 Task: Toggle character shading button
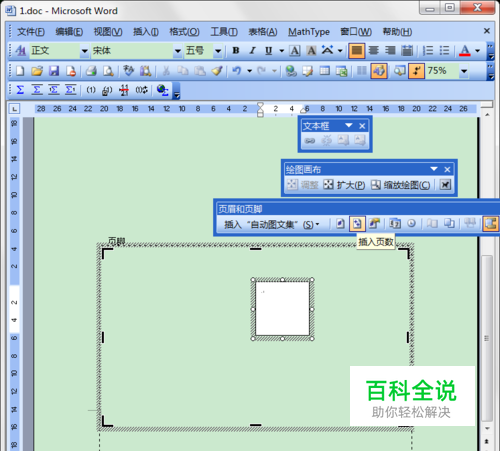311,51
